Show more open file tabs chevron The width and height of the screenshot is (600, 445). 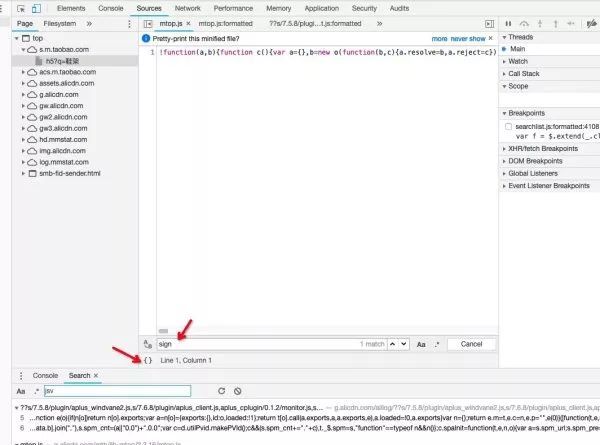tap(379, 24)
